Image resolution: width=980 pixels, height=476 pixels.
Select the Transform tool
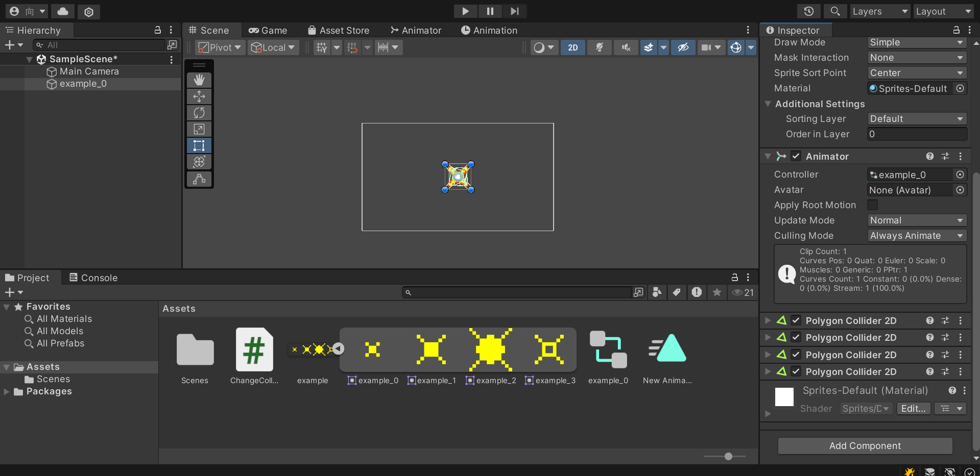(199, 162)
